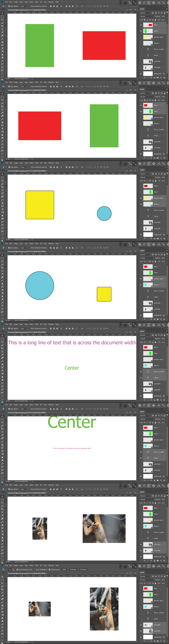Toggle Scrubby Zoom checkbox

[x=49, y=570]
